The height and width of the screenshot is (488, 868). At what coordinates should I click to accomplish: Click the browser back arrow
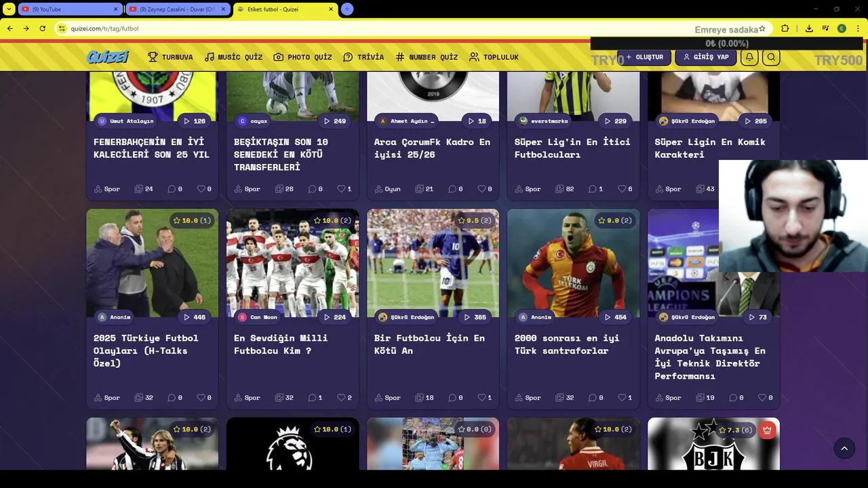(9, 28)
